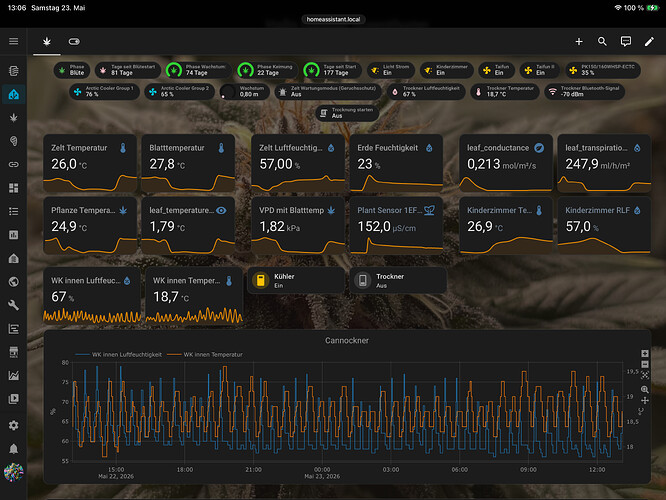Click the PK150/160WHSP-ECTC 35 % fan chip
666x500 pixels.
point(603,70)
